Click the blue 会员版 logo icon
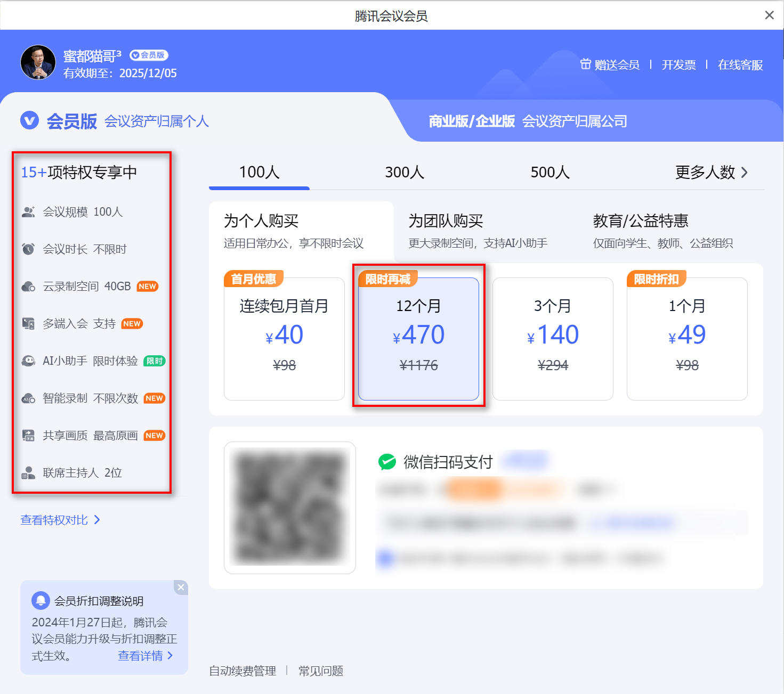The height and width of the screenshot is (694, 784). (x=30, y=120)
